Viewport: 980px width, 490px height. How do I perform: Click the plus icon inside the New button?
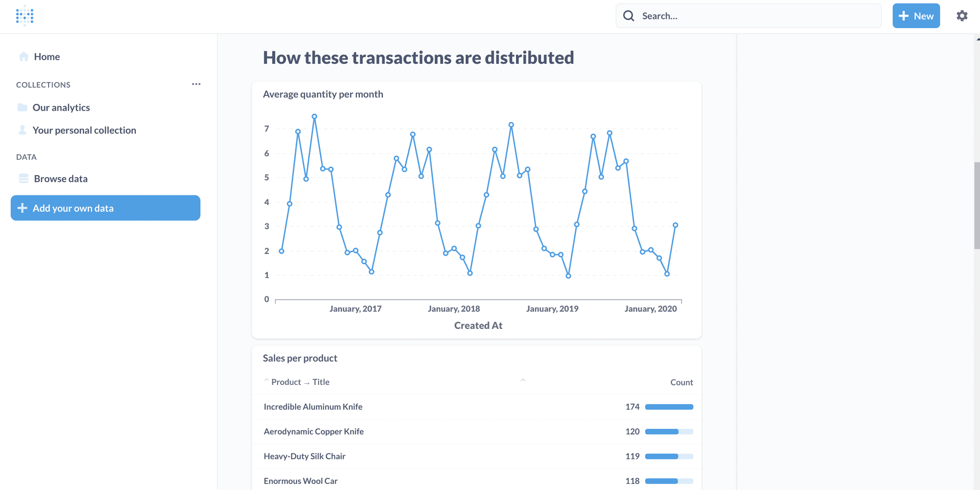903,16
